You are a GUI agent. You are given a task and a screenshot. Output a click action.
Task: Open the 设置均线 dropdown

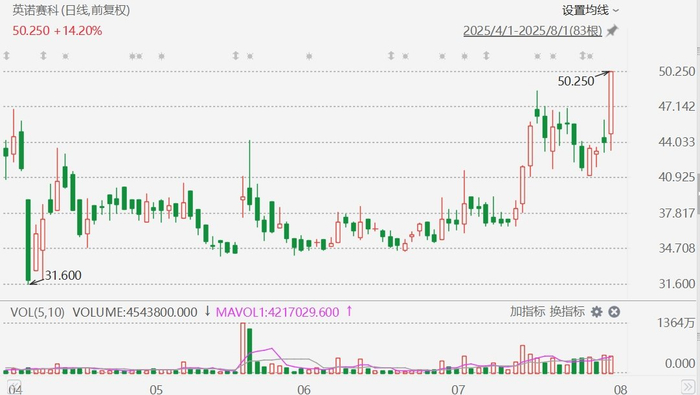[590, 10]
